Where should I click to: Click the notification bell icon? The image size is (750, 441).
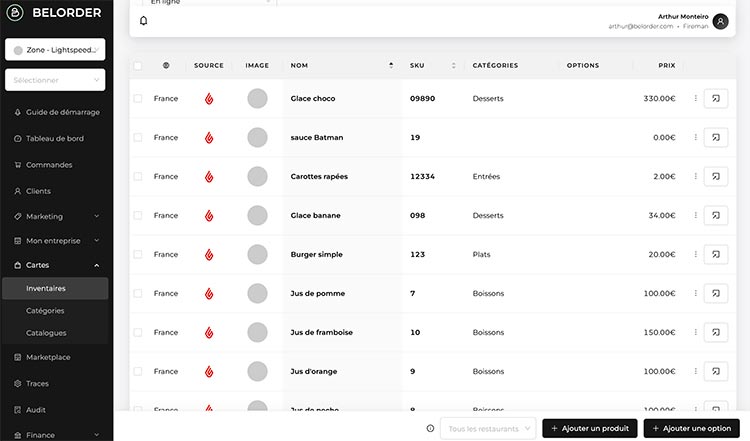143,21
